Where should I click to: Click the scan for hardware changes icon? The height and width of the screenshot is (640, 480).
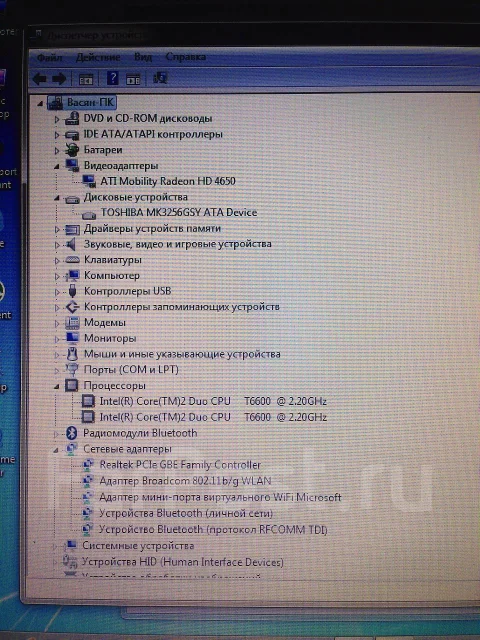point(160,78)
